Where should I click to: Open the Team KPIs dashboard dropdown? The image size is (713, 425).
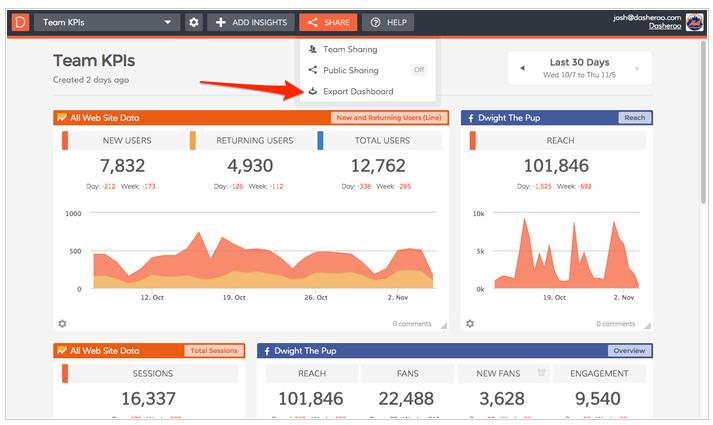[x=107, y=22]
